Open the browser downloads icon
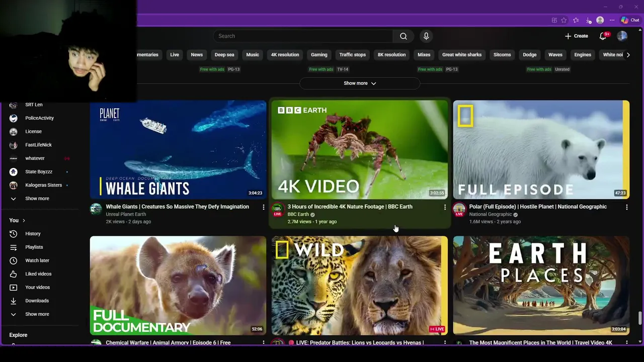The width and height of the screenshot is (644, 362). coord(588,20)
